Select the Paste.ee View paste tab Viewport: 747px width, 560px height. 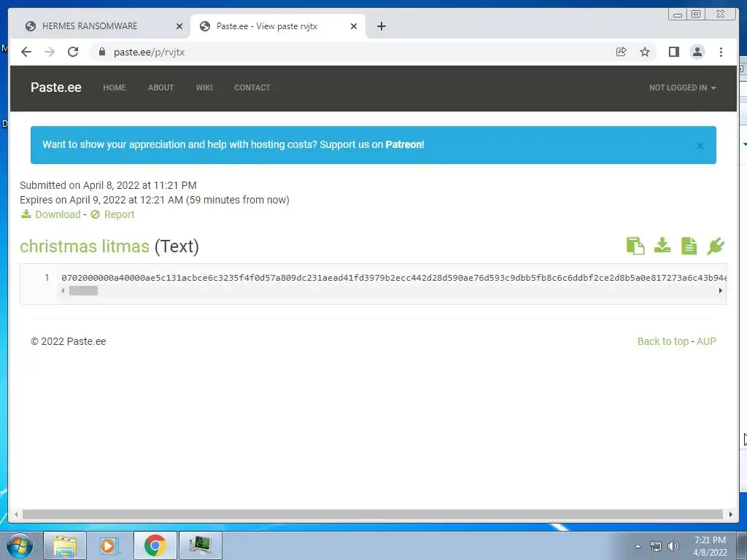tap(267, 26)
